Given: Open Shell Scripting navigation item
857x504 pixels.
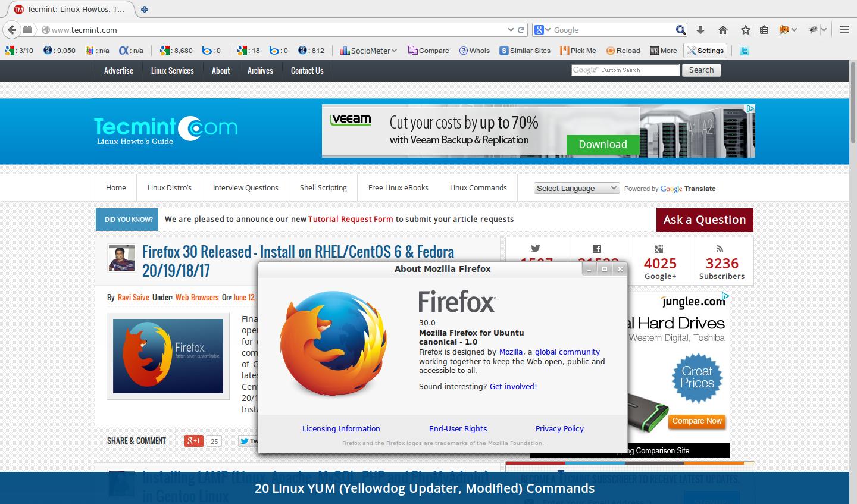Looking at the screenshot, I should 323,187.
